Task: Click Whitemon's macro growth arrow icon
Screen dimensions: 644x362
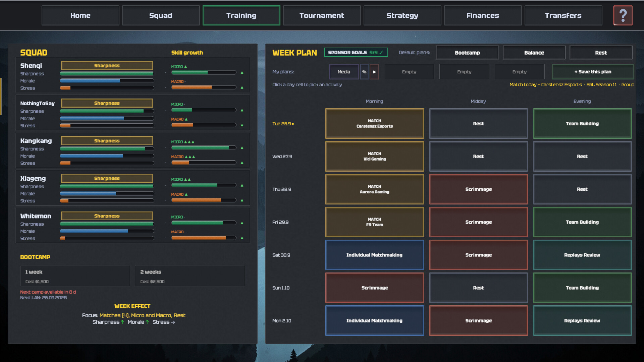Action: pos(242,238)
